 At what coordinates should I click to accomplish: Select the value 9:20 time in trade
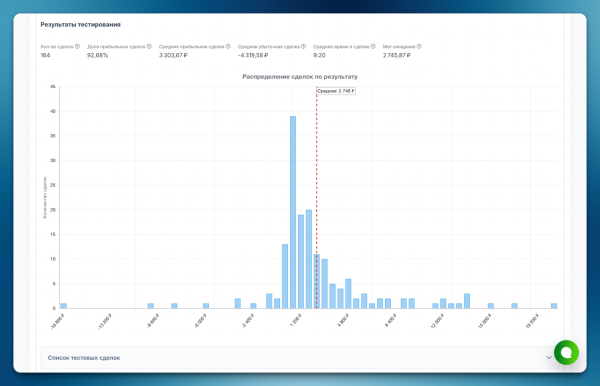pos(319,55)
